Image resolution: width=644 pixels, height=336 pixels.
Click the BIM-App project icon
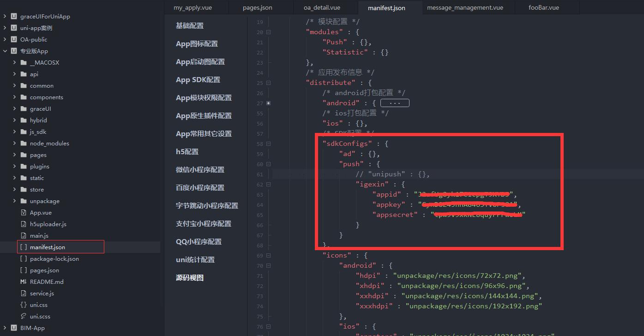[14, 328]
